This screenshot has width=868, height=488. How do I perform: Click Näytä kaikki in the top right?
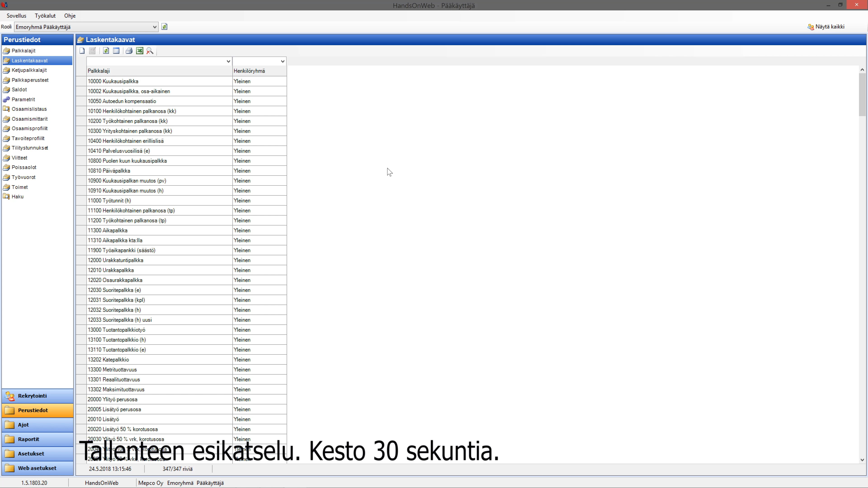(830, 27)
